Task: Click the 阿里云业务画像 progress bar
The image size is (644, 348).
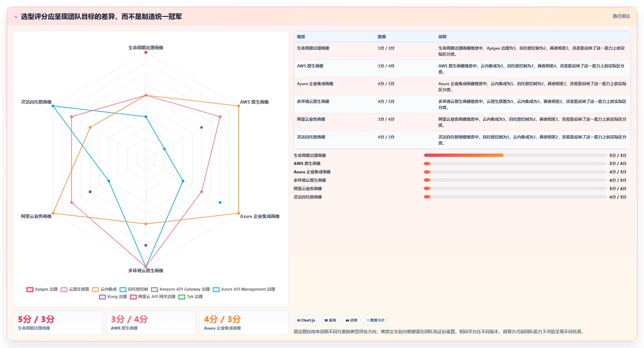Action: pos(515,188)
